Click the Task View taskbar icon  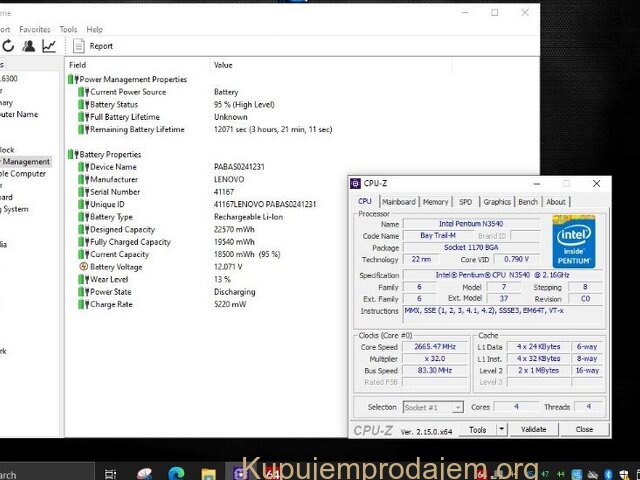[x=111, y=473]
